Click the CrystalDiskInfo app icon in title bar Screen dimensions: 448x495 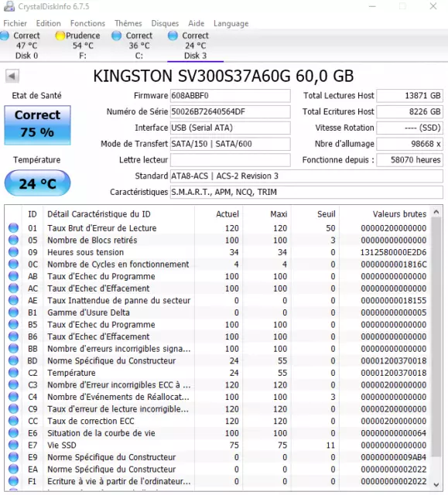9,6
